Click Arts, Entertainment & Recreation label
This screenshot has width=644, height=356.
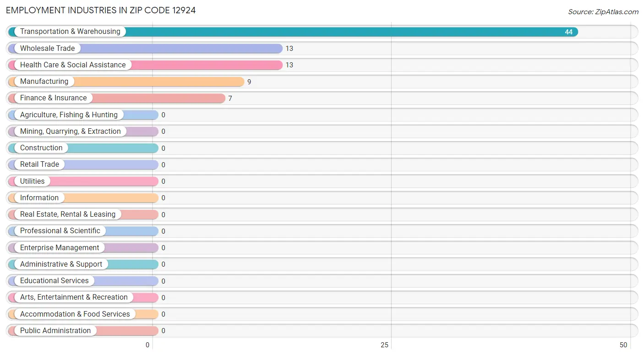74,297
